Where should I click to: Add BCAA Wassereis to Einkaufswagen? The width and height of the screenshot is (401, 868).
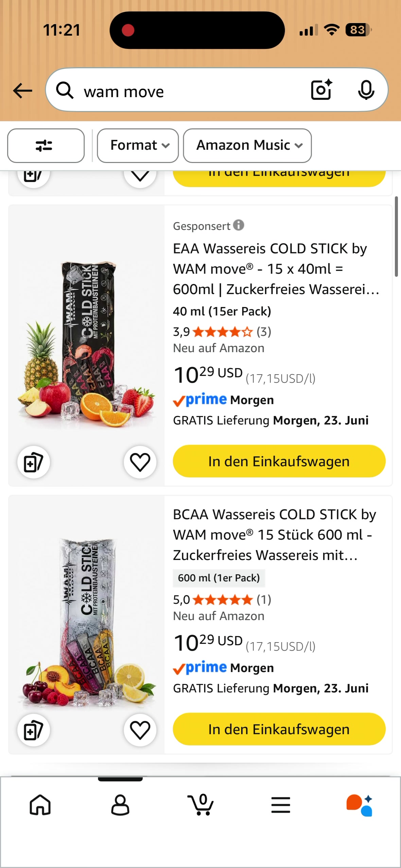tap(279, 729)
